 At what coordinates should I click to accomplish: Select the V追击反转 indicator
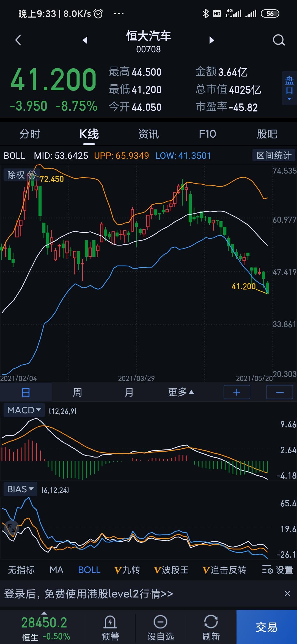click(224, 570)
